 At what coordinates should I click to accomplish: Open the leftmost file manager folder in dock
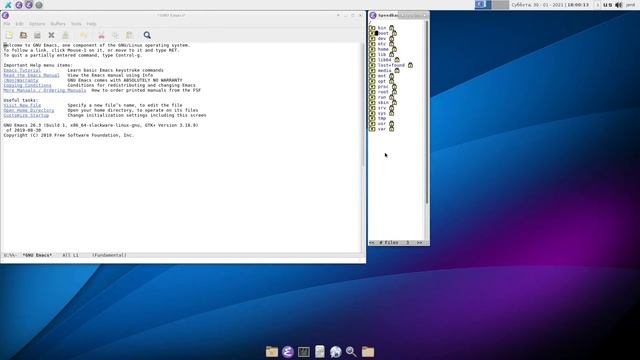[272, 351]
